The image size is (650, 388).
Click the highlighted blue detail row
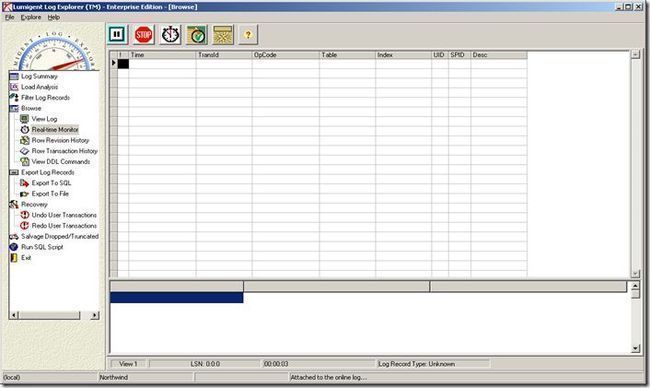tap(177, 298)
